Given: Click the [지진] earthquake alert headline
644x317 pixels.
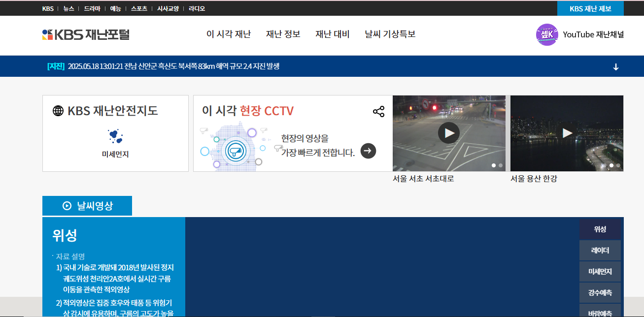Looking at the screenshot, I should [164, 66].
